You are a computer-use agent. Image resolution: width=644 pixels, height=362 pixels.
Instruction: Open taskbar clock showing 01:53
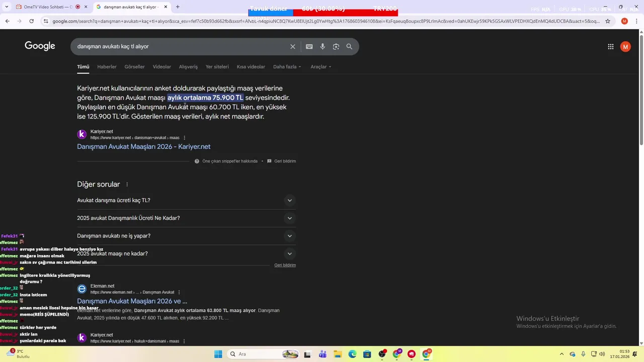click(x=619, y=354)
